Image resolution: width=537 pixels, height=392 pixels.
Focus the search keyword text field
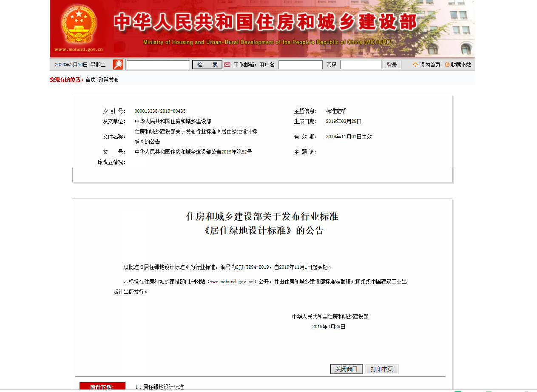coord(158,65)
